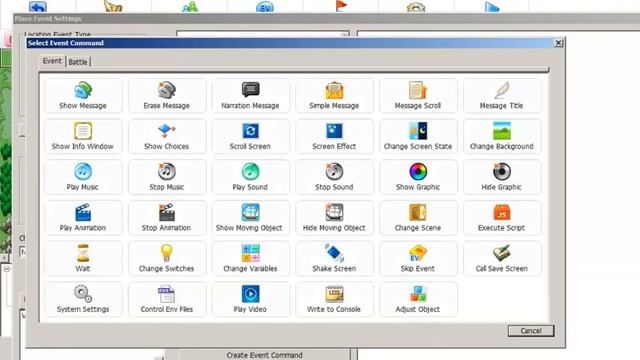Choose the Erase Message command
Screen dimensions: 640x360
(167, 96)
